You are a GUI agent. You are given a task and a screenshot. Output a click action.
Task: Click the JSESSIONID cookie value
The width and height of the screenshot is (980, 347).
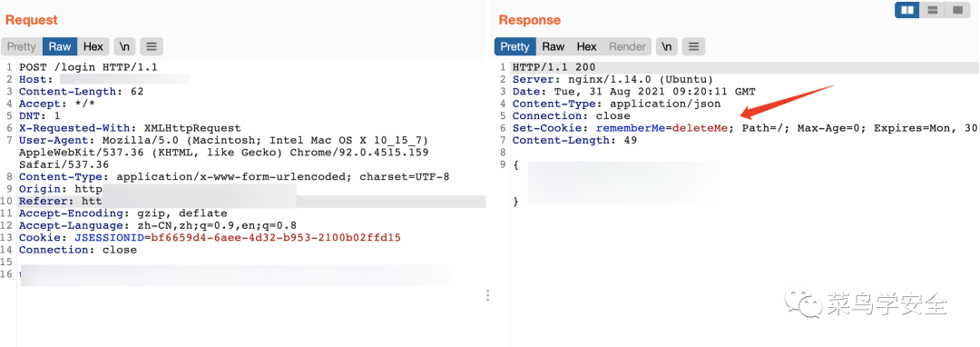[x=276, y=238]
